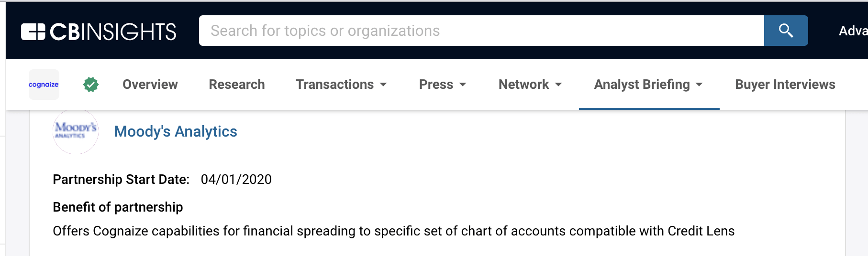This screenshot has width=868, height=256.
Task: Click the CB Insights logo
Action: (x=99, y=32)
